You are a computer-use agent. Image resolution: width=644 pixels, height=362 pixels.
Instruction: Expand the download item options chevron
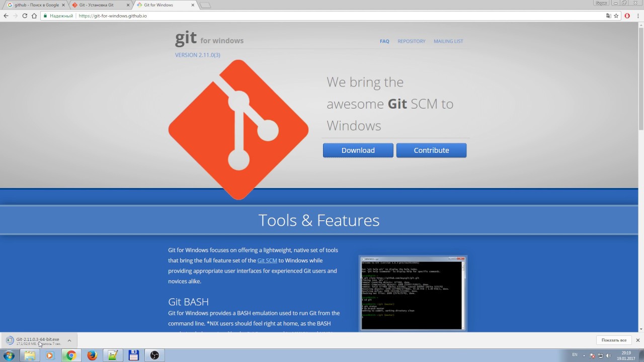pyautogui.click(x=69, y=341)
